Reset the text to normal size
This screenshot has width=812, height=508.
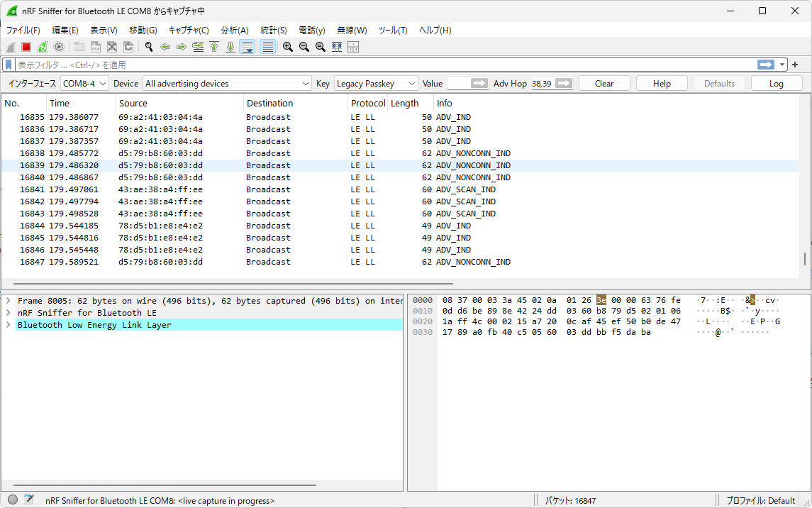[321, 47]
